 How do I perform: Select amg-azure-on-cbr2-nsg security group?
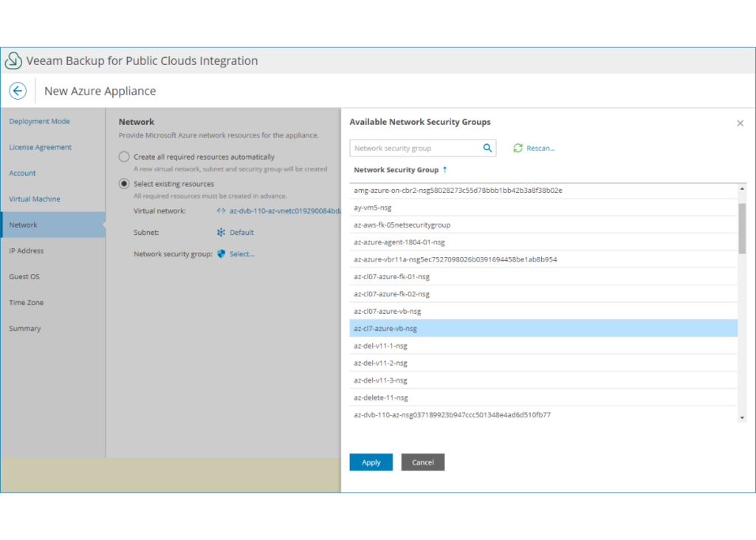coord(543,191)
